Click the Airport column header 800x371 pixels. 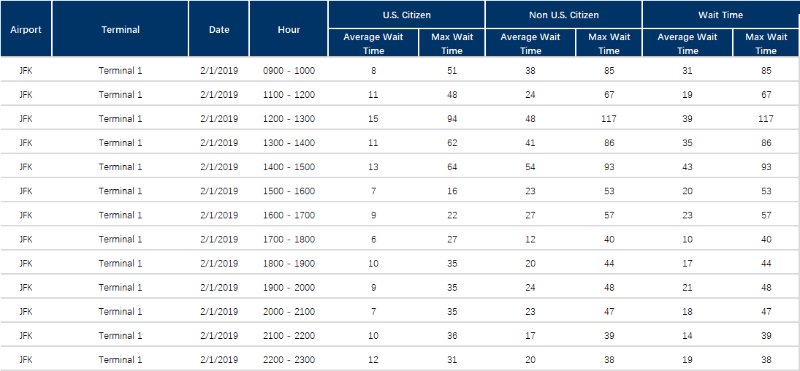26,29
